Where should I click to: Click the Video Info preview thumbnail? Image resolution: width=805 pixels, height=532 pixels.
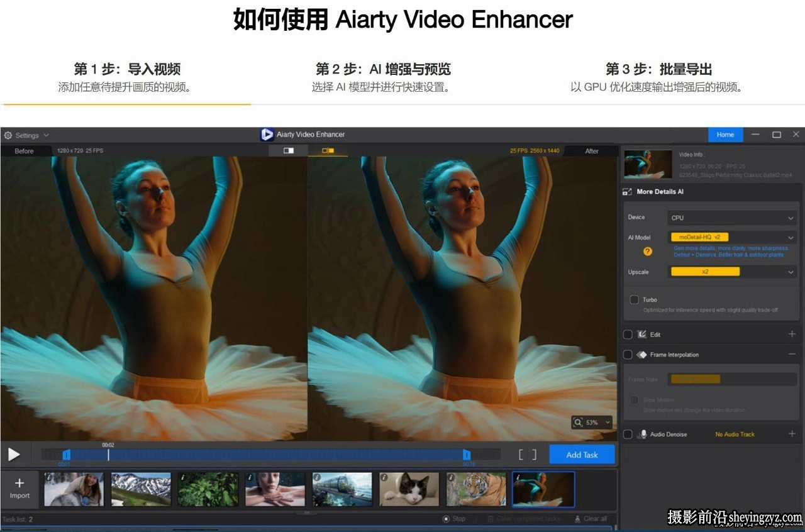(648, 163)
